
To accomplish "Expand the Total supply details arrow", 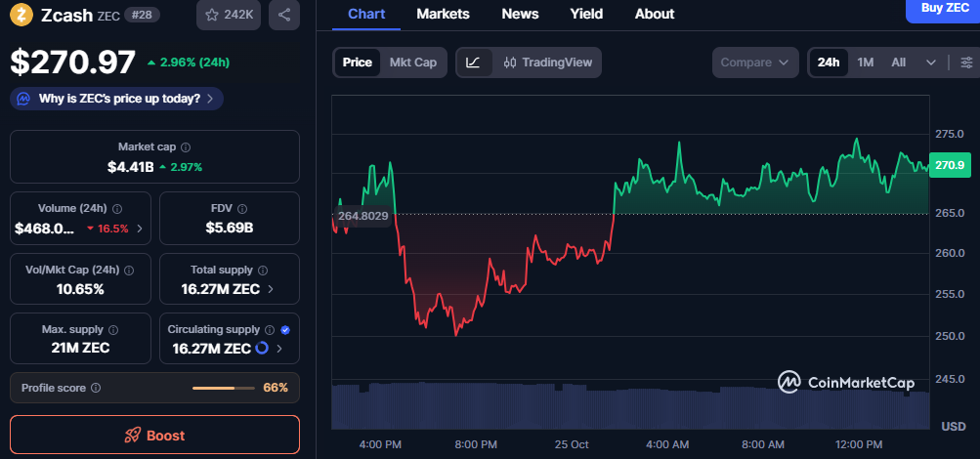I will point(271,289).
